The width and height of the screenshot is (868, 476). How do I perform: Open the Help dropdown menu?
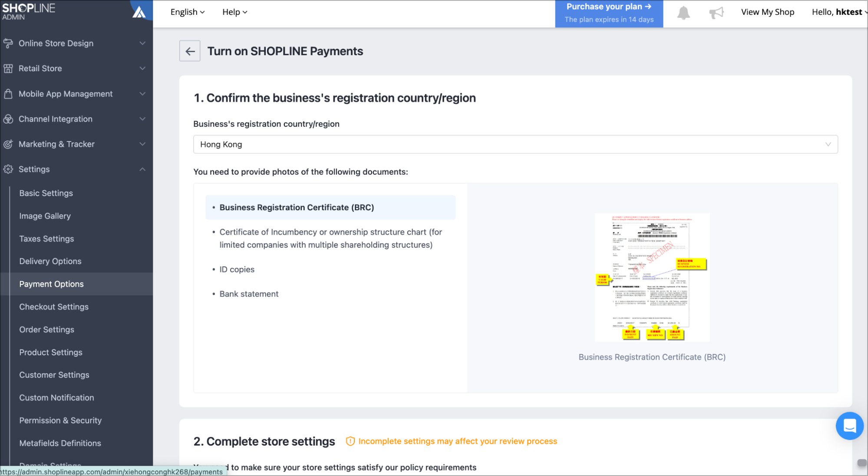click(235, 12)
